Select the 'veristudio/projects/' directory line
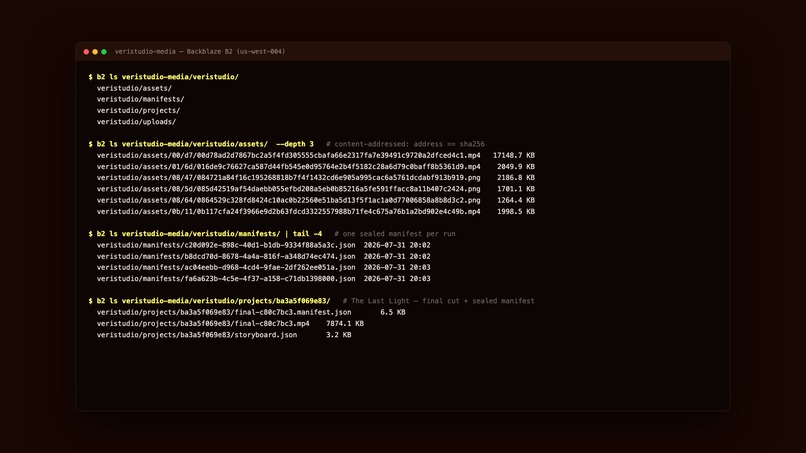806x453 pixels. click(x=138, y=111)
